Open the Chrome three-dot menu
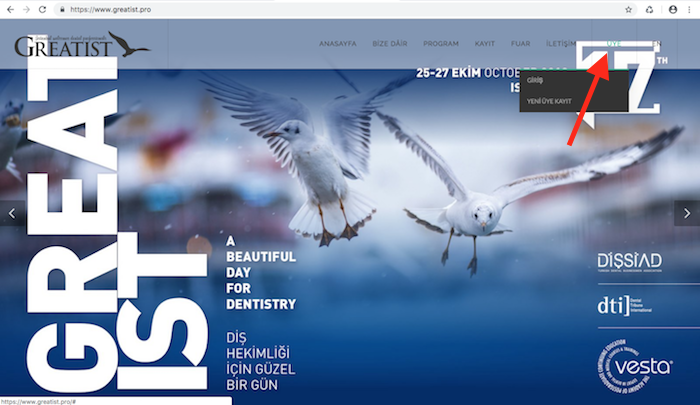Screen dimensions: 700x405 click(x=689, y=9)
